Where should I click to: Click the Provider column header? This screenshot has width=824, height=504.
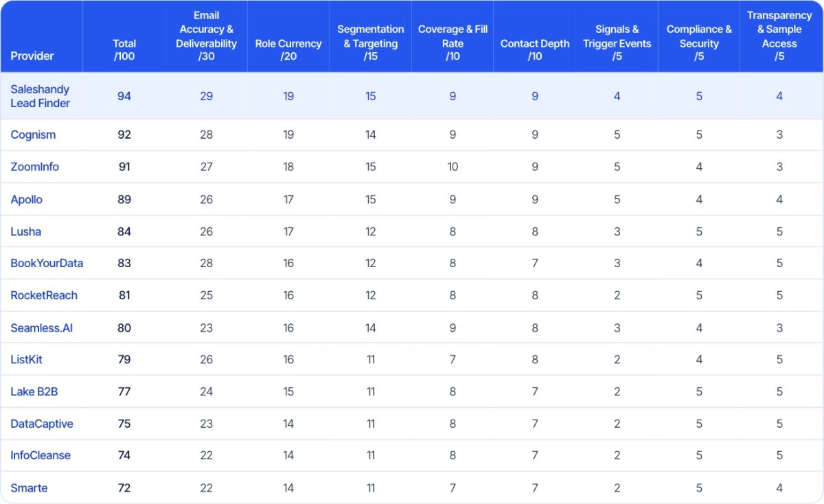coord(32,56)
